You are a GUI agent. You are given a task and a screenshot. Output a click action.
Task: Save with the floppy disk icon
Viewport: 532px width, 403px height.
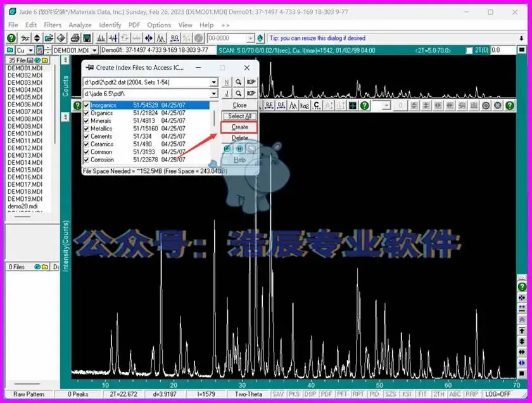[x=87, y=38]
